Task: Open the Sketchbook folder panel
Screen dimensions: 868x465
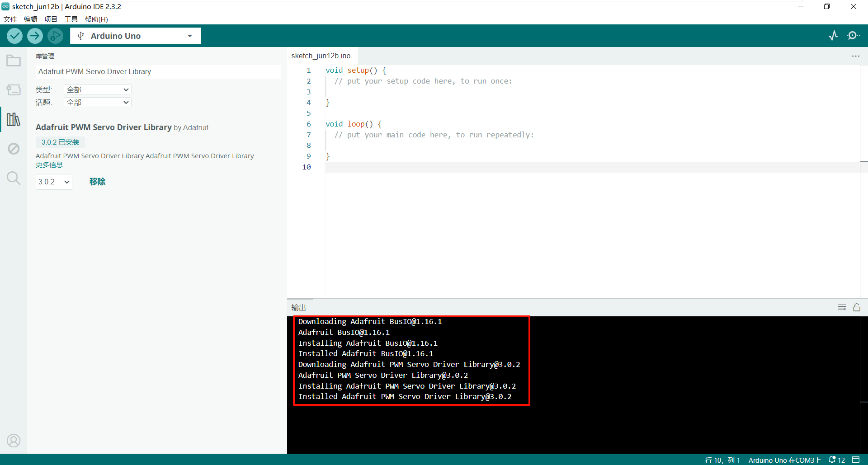Action: tap(14, 61)
